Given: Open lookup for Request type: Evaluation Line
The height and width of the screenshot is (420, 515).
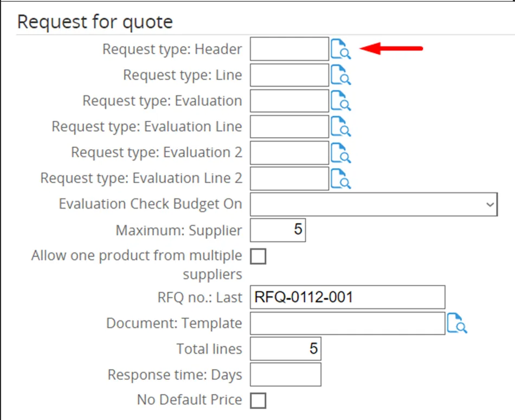Looking at the screenshot, I should (341, 127).
